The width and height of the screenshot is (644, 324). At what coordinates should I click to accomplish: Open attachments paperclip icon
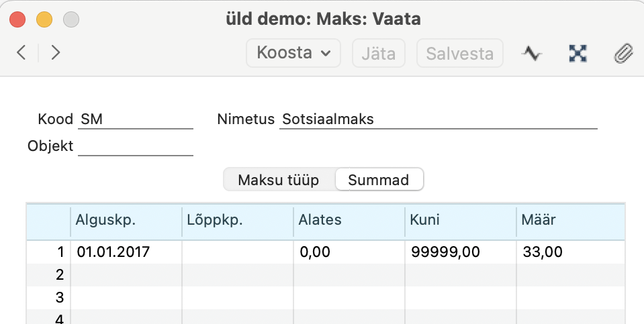pos(623,53)
